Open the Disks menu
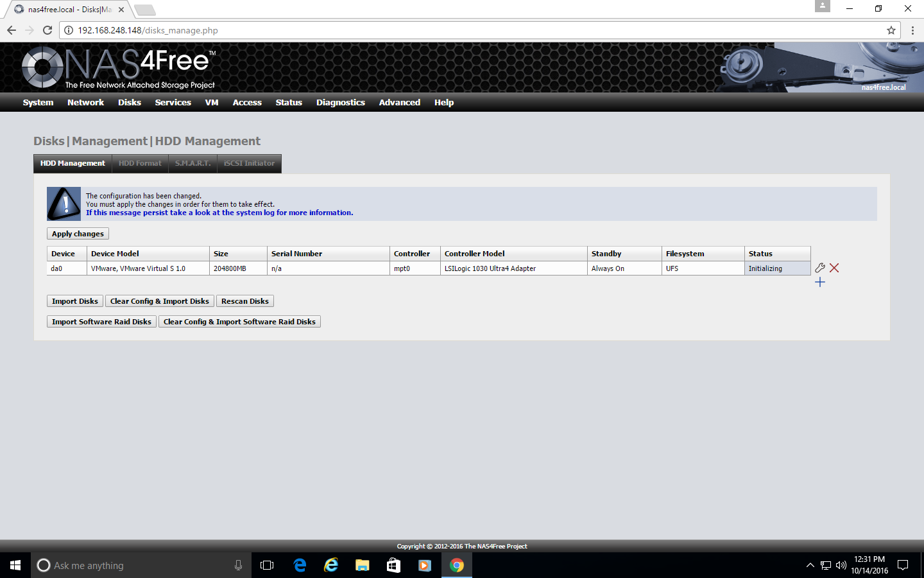Viewport: 924px width, 578px height. (129, 102)
